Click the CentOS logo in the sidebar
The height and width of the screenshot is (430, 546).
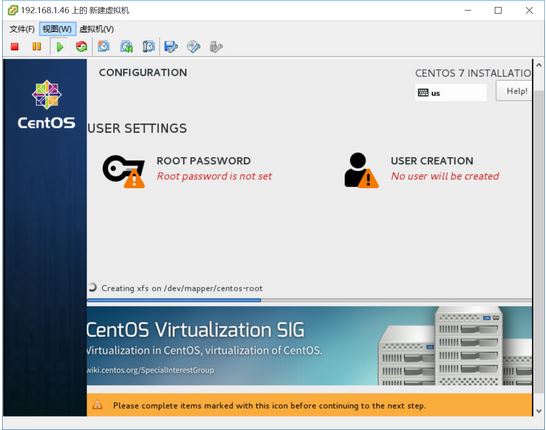[46, 105]
